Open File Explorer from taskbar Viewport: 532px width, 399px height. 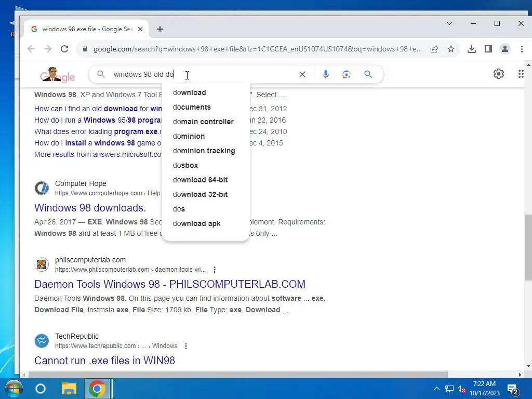click(69, 389)
